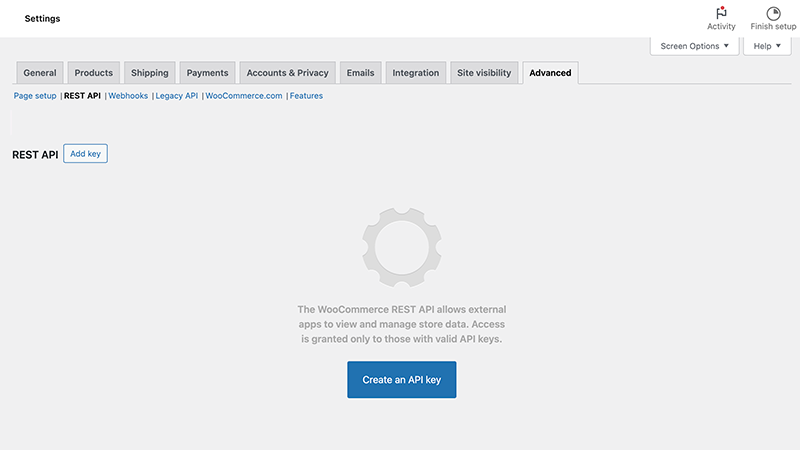The image size is (800, 450).
Task: Open the Accounts & Privacy tab
Action: 287,73
